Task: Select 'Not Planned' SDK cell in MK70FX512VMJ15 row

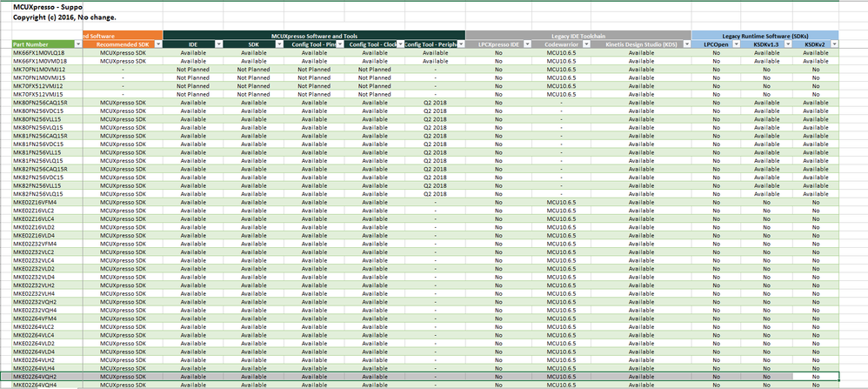Action: pyautogui.click(x=254, y=94)
